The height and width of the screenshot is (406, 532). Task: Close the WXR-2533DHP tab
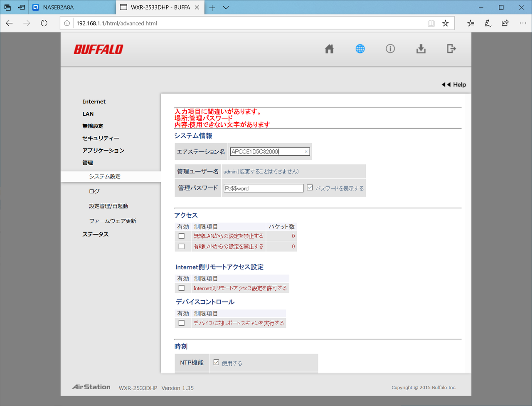pos(197,7)
